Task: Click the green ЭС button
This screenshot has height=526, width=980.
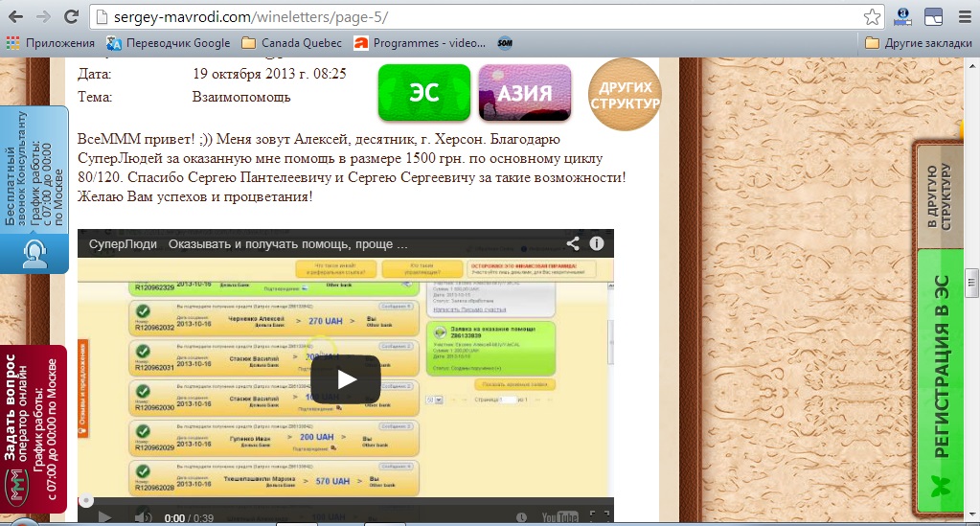Action: pos(424,93)
